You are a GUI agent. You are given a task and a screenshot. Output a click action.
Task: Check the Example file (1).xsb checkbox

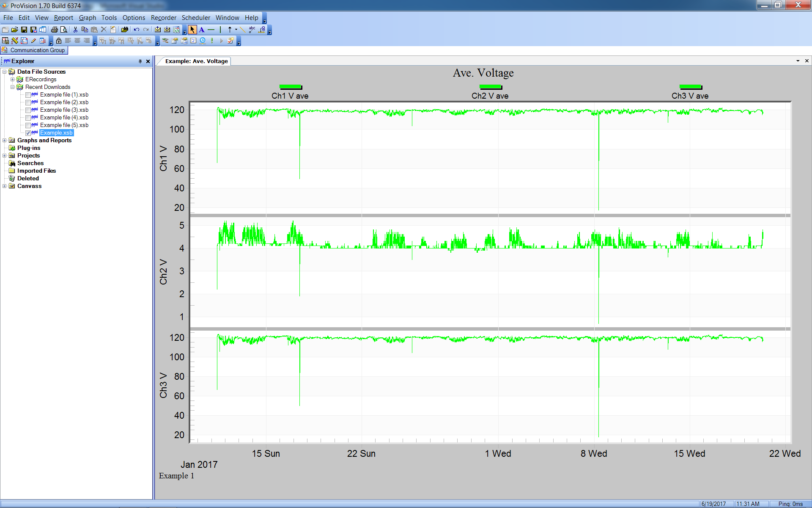28,94
